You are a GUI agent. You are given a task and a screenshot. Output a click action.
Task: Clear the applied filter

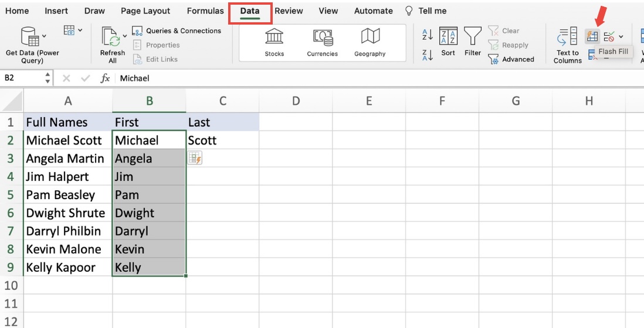(x=504, y=30)
